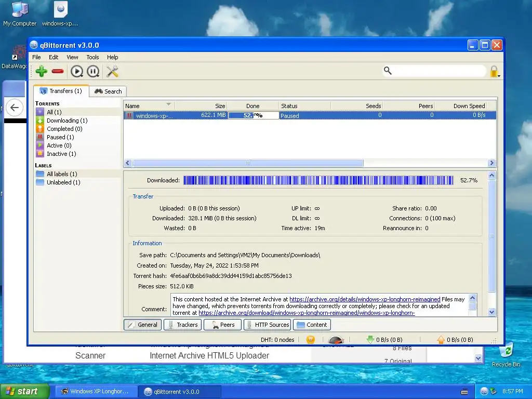532x399 pixels.
Task: Sort by the Name column header
Action: [149, 106]
